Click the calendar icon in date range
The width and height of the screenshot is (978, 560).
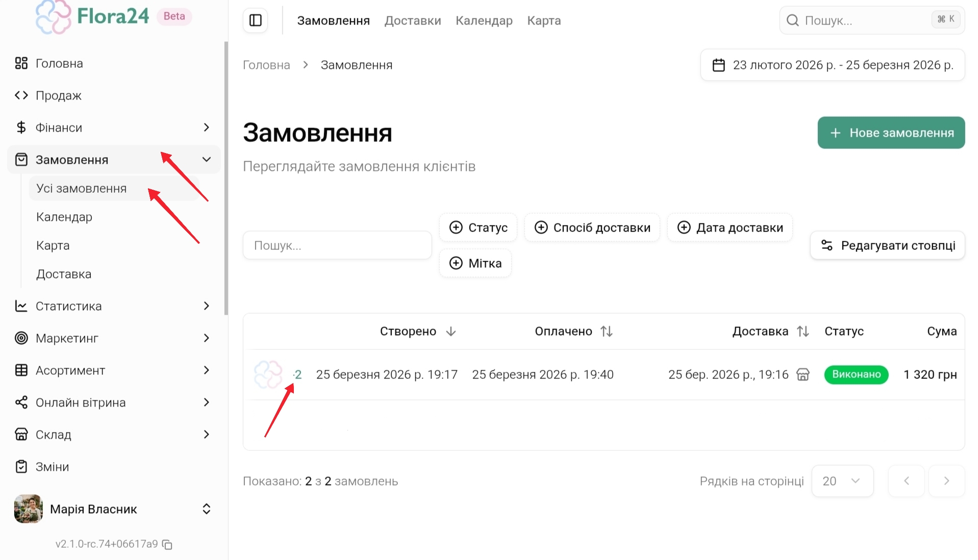click(718, 65)
